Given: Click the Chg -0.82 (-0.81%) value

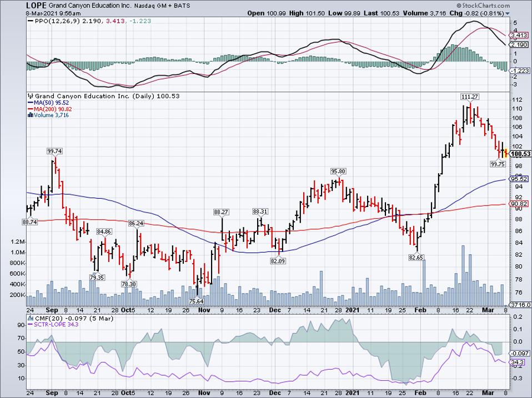Looking at the screenshot, I should point(476,13).
